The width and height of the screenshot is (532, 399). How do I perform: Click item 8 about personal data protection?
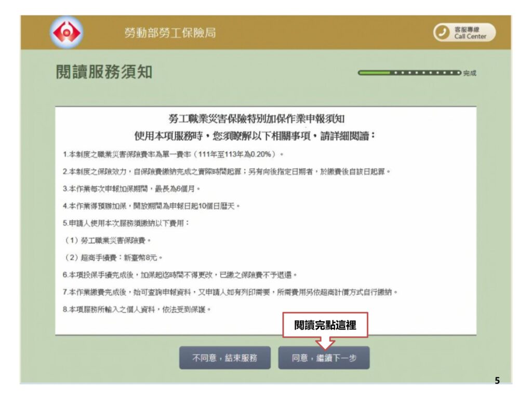tap(137, 310)
